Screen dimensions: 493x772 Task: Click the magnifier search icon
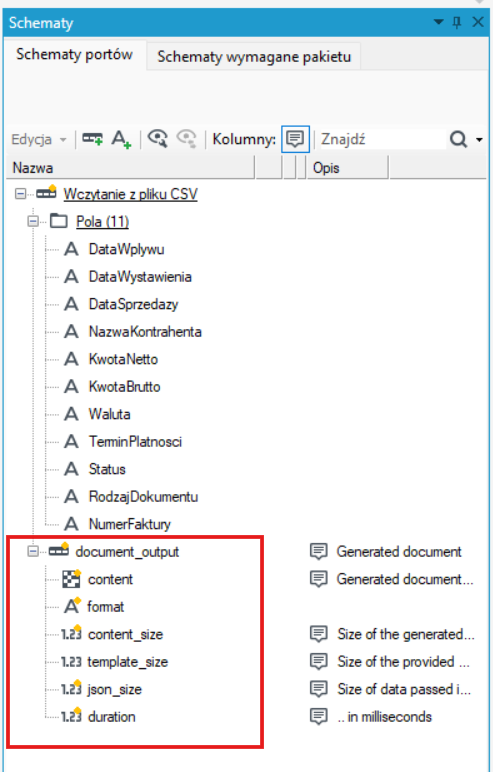[458, 140]
